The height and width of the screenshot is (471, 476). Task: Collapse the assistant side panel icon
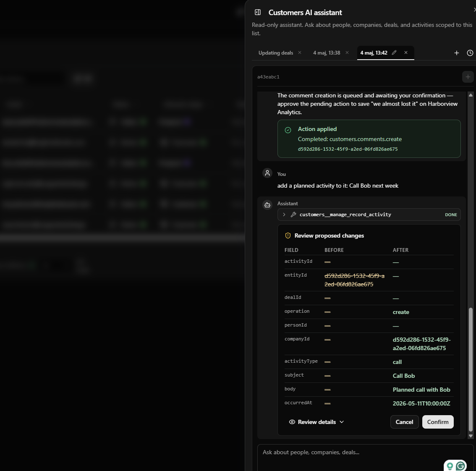click(x=258, y=12)
